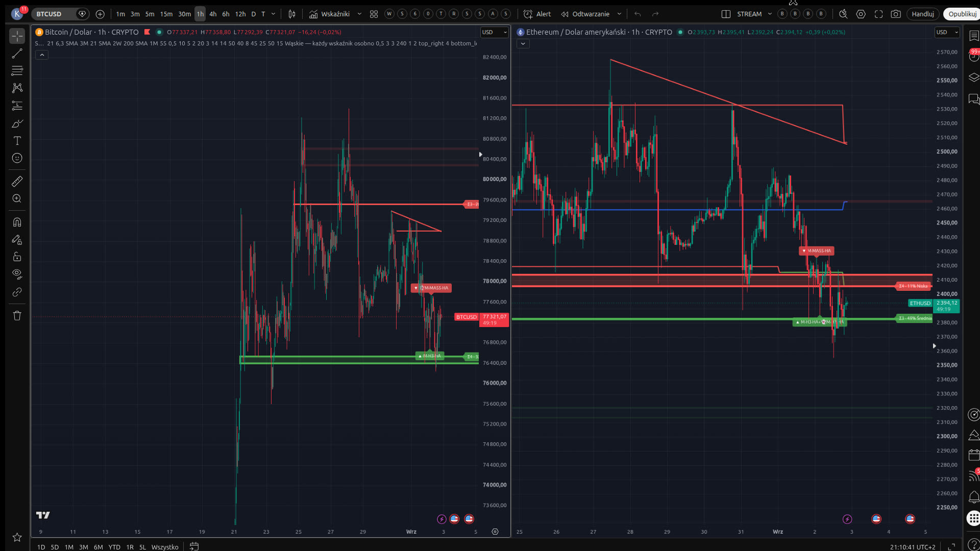The height and width of the screenshot is (551, 980).
Task: Open alerts panel with 99+ badge
Action: point(974,56)
